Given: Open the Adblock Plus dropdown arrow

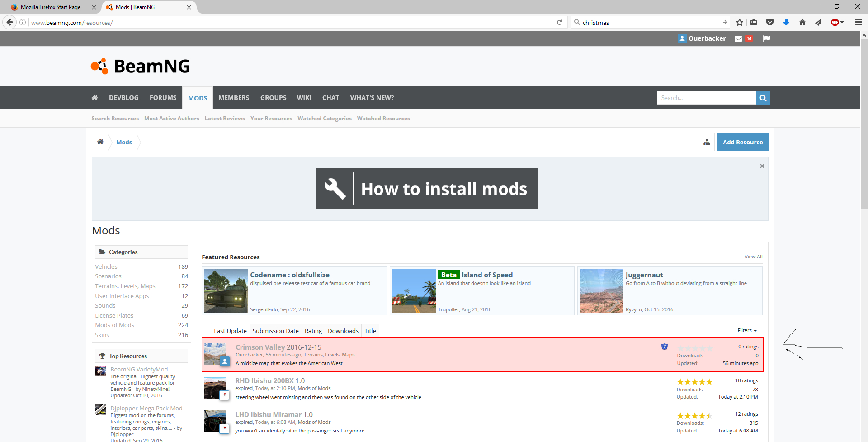Looking at the screenshot, I should click(x=842, y=22).
